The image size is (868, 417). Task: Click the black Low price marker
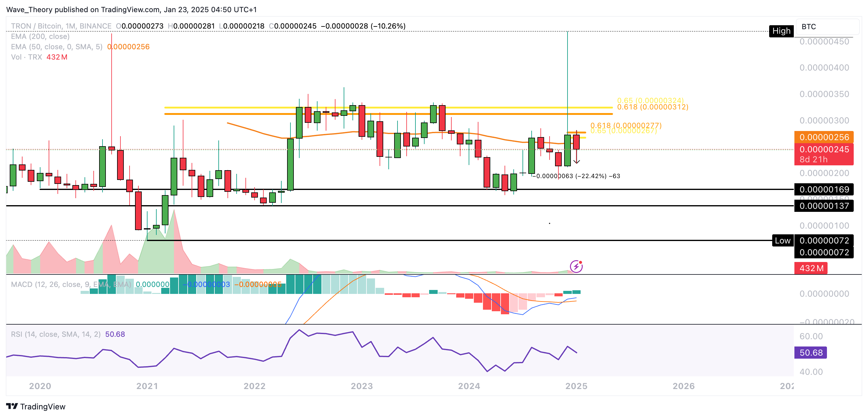click(x=783, y=240)
